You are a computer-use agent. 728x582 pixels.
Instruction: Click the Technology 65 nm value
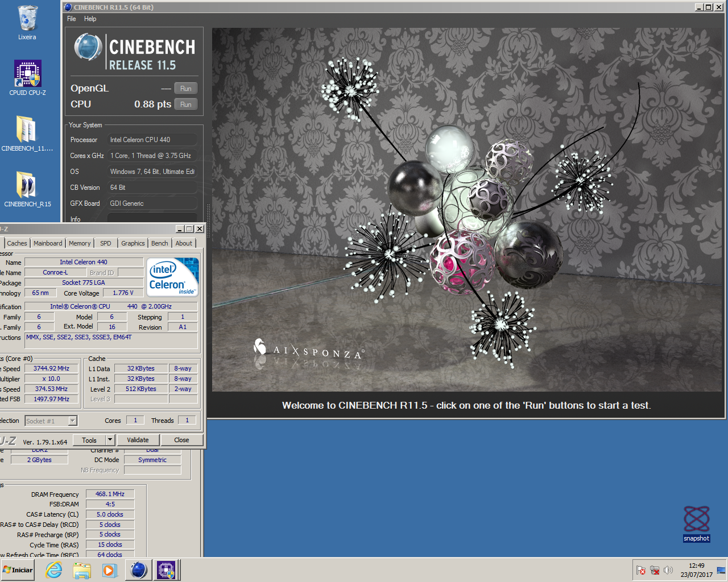(40, 293)
